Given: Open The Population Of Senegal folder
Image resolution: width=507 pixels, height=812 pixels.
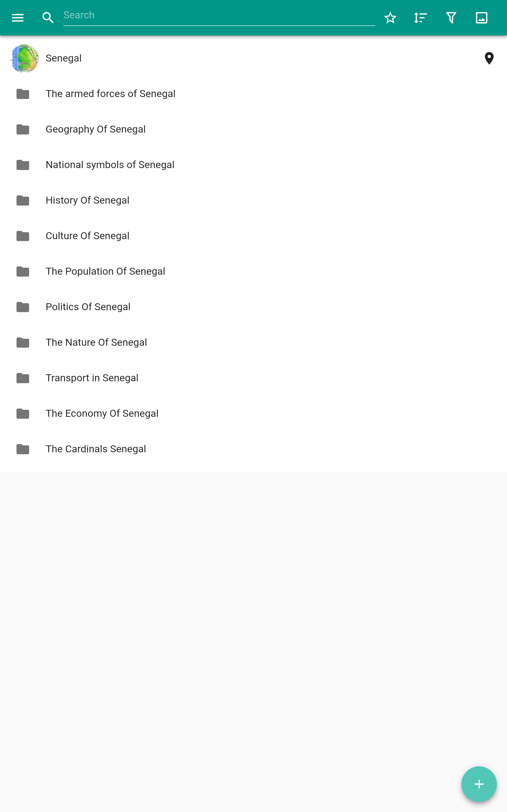Looking at the screenshot, I should tap(105, 272).
